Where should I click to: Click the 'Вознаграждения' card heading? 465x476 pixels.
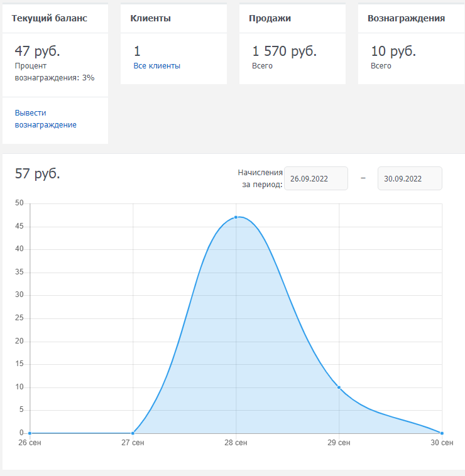coord(406,18)
